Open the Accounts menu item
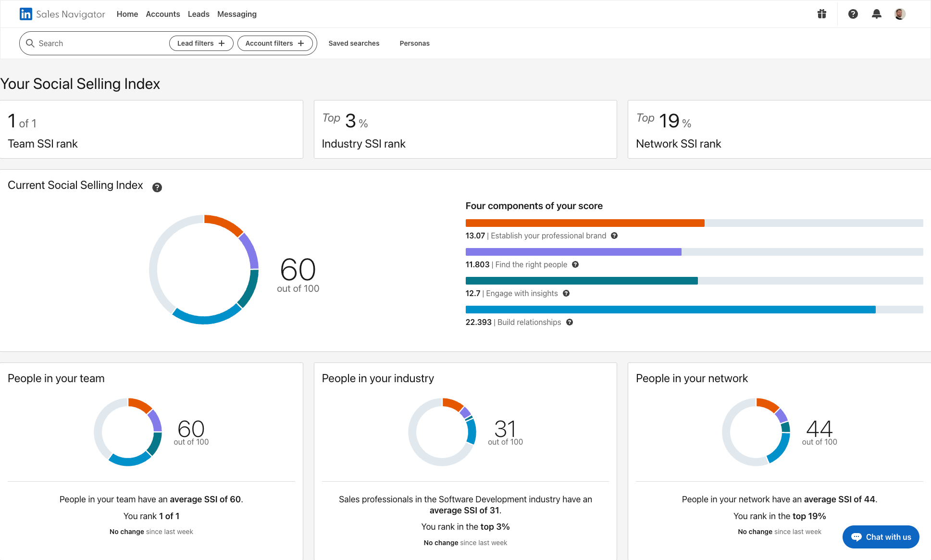 163,14
